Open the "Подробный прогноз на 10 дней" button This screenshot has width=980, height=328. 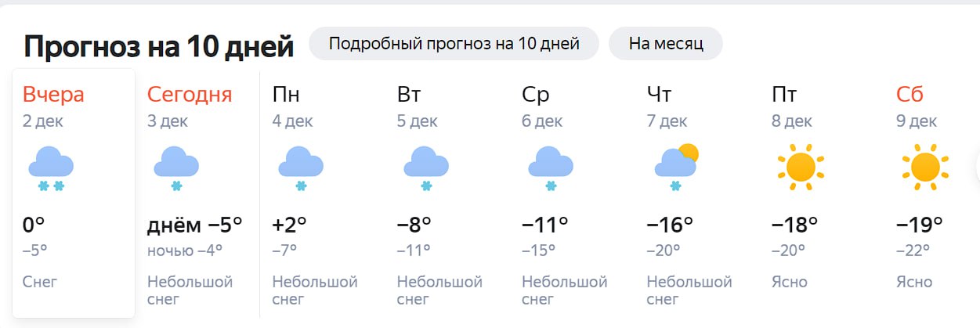pos(454,43)
